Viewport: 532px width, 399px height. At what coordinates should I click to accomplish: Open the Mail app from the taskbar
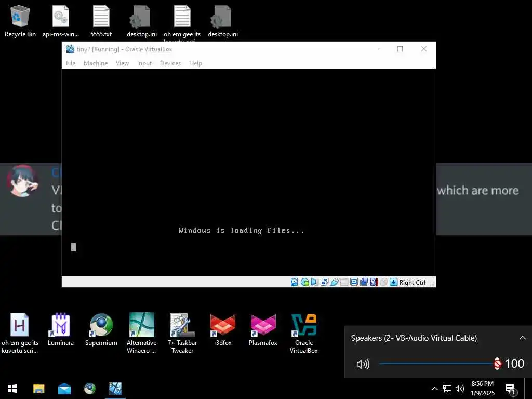(x=64, y=389)
